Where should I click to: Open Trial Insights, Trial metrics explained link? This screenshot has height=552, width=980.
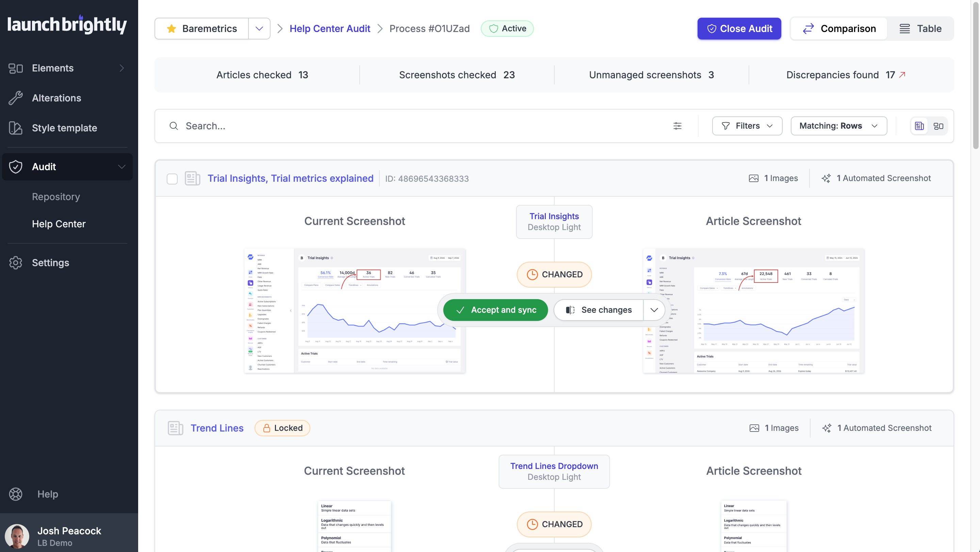coord(290,178)
